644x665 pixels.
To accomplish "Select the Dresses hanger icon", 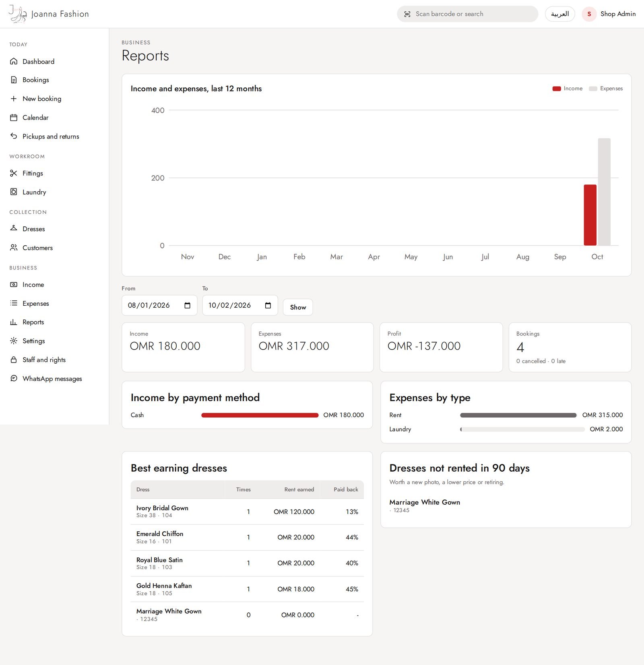I will tap(14, 228).
